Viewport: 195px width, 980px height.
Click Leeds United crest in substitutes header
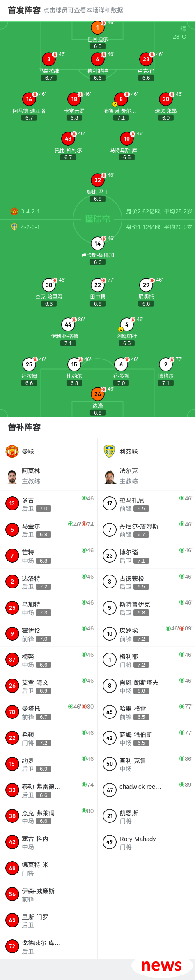109,451
